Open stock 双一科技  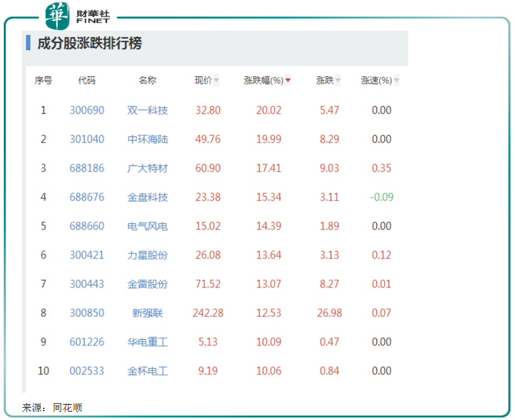click(x=148, y=110)
